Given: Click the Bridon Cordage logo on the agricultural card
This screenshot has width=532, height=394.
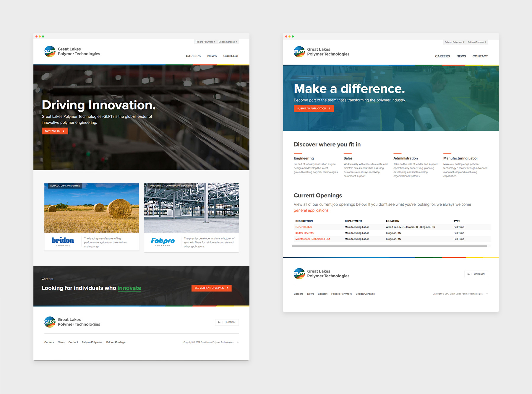Looking at the screenshot, I should point(63,241).
